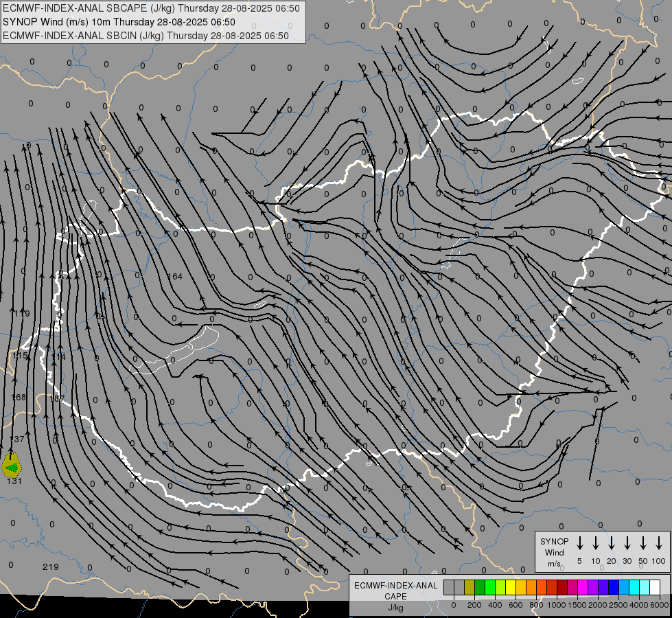
Task: Click the 'SYNOP' label in the wind legend
Action: (554, 541)
